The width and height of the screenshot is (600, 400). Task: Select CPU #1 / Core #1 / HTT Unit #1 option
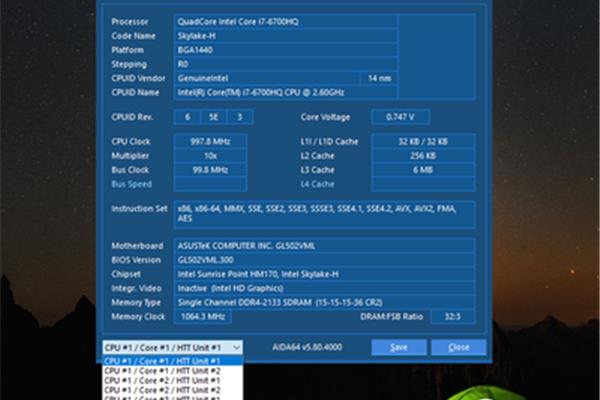click(x=173, y=361)
